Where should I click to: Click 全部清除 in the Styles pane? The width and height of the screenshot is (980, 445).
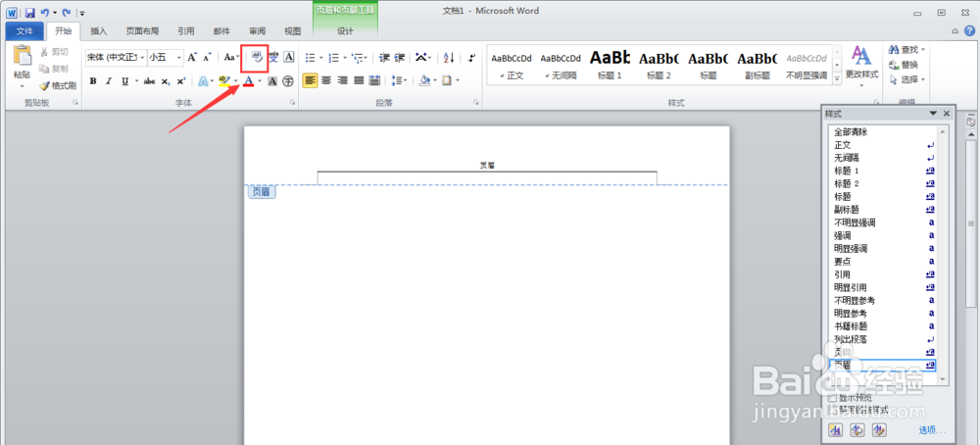pos(851,132)
